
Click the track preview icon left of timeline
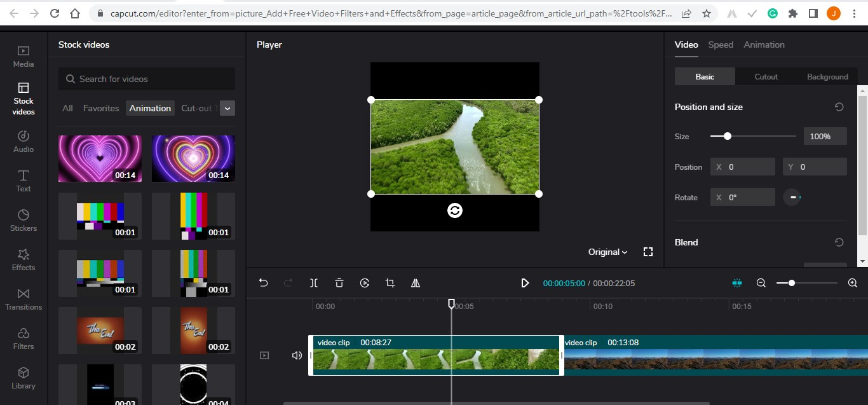[264, 355]
